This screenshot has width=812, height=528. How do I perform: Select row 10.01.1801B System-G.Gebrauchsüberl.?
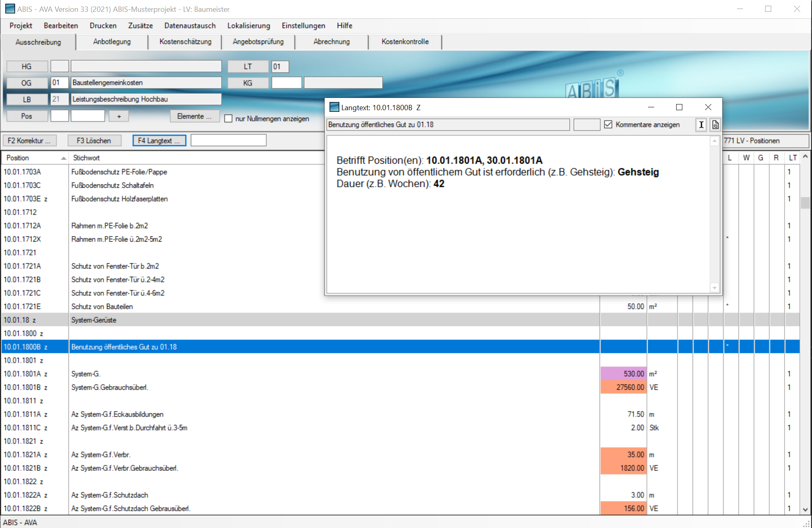109,387
